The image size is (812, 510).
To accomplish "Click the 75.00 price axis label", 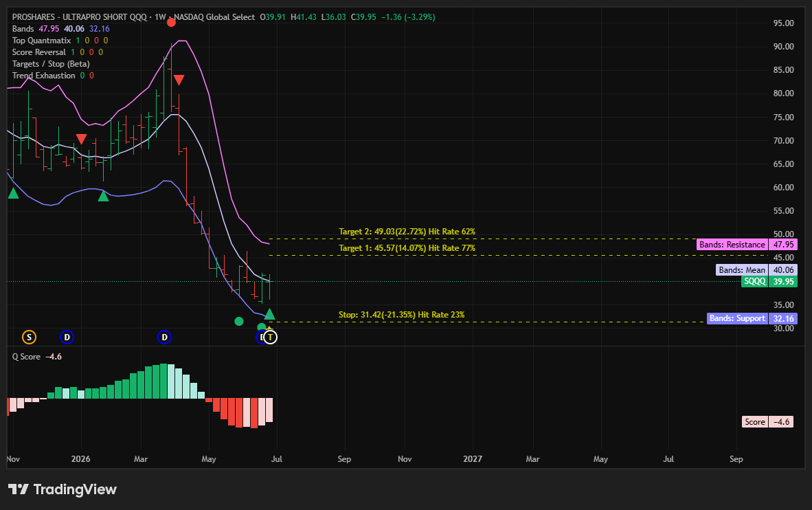I will pyautogui.click(x=784, y=117).
